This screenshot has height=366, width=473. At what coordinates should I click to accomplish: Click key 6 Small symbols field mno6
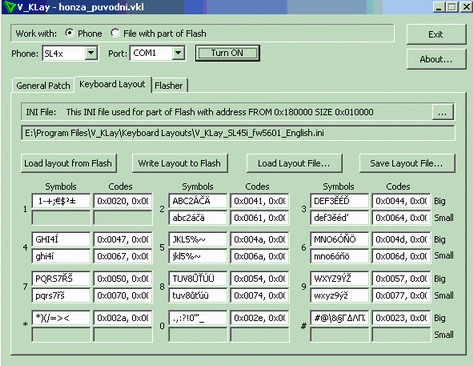tap(339, 256)
